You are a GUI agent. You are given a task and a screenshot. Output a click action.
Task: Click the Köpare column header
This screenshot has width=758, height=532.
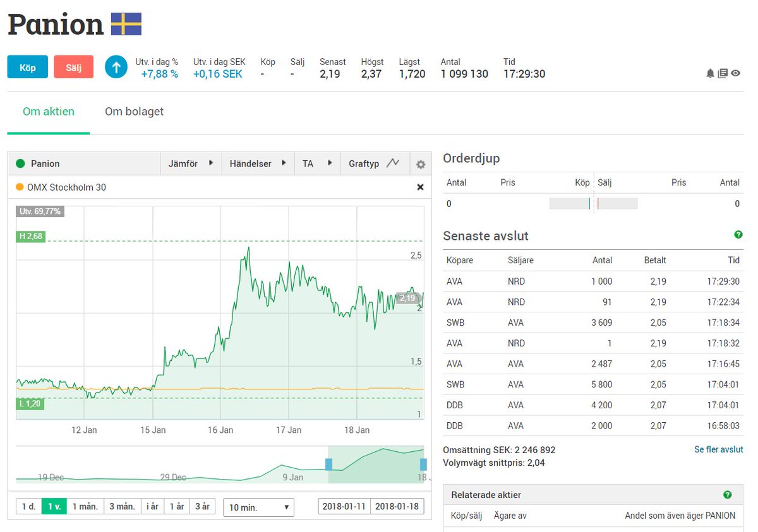[x=460, y=260]
